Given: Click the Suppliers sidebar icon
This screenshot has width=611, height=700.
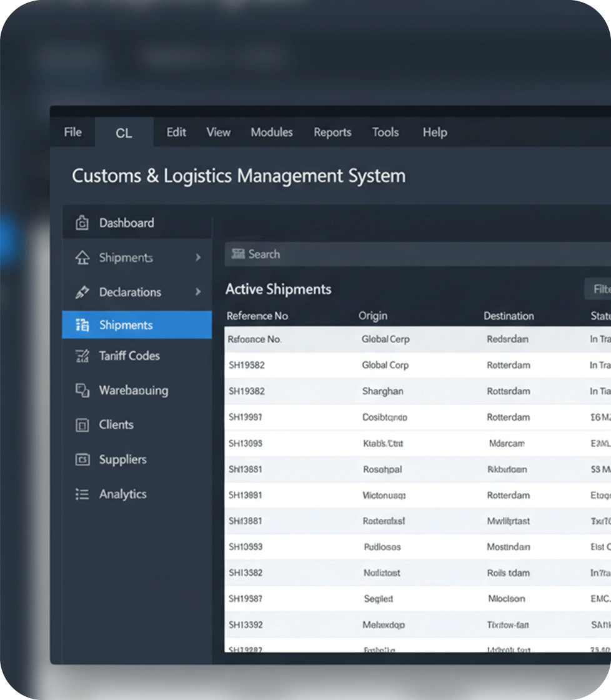Looking at the screenshot, I should coord(82,459).
